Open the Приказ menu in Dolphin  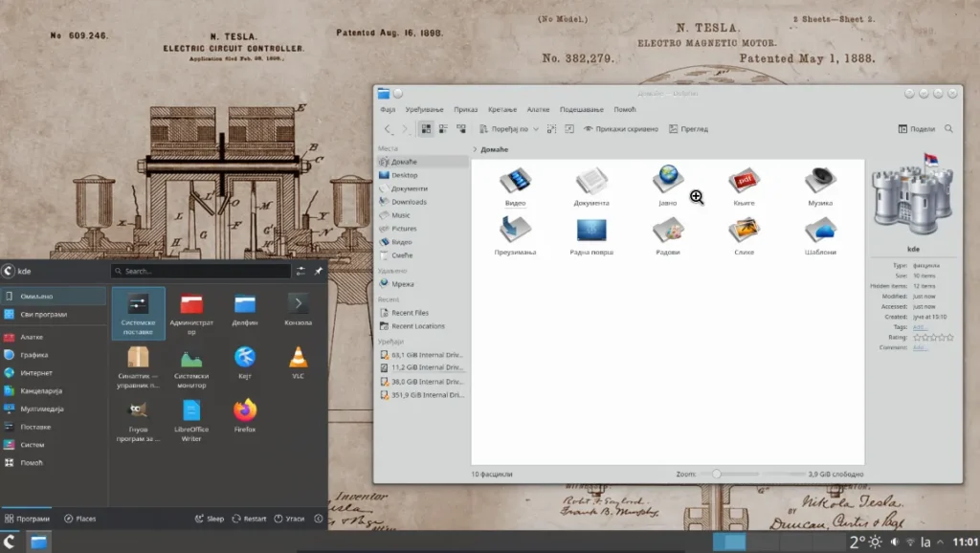pyautogui.click(x=466, y=108)
